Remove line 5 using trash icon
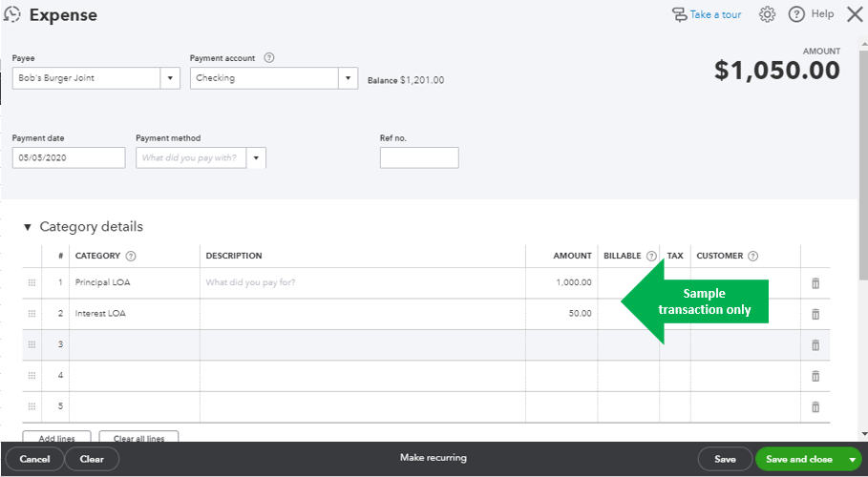868x477 pixels. (x=815, y=406)
